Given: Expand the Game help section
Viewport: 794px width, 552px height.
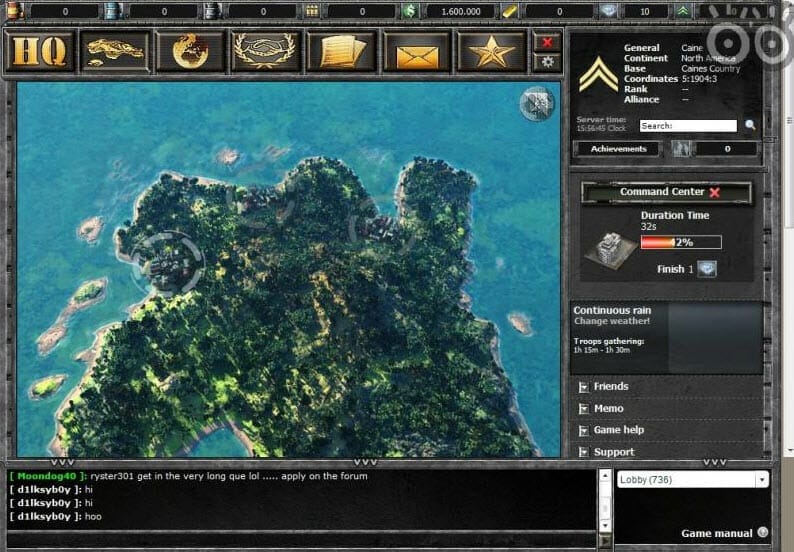Looking at the screenshot, I should (618, 430).
